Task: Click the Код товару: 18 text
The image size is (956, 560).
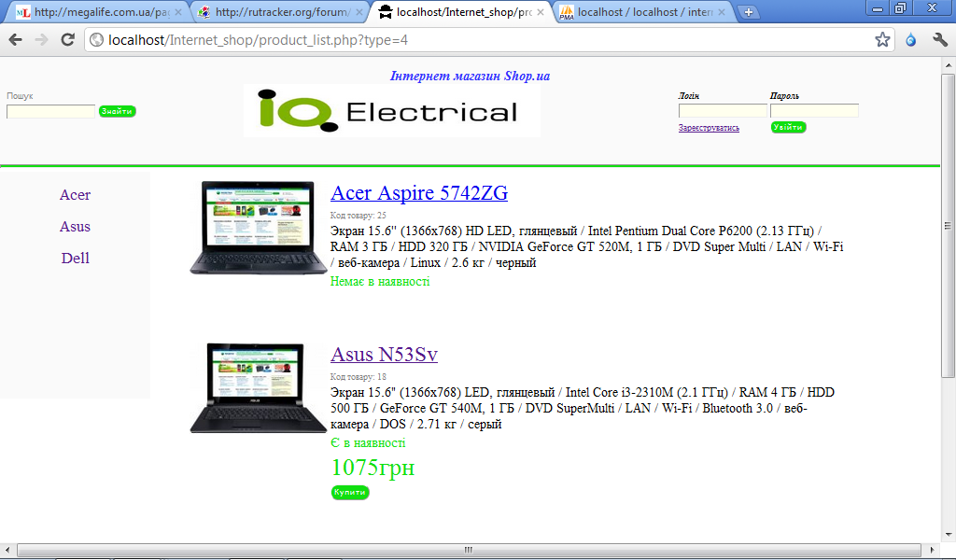Action: (x=358, y=376)
